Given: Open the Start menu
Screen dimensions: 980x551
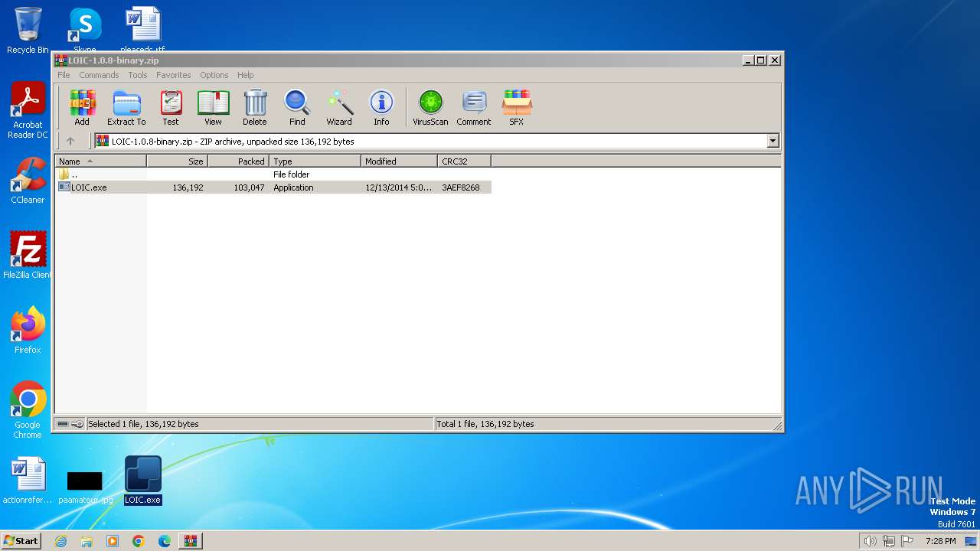Looking at the screenshot, I should tap(21, 540).
